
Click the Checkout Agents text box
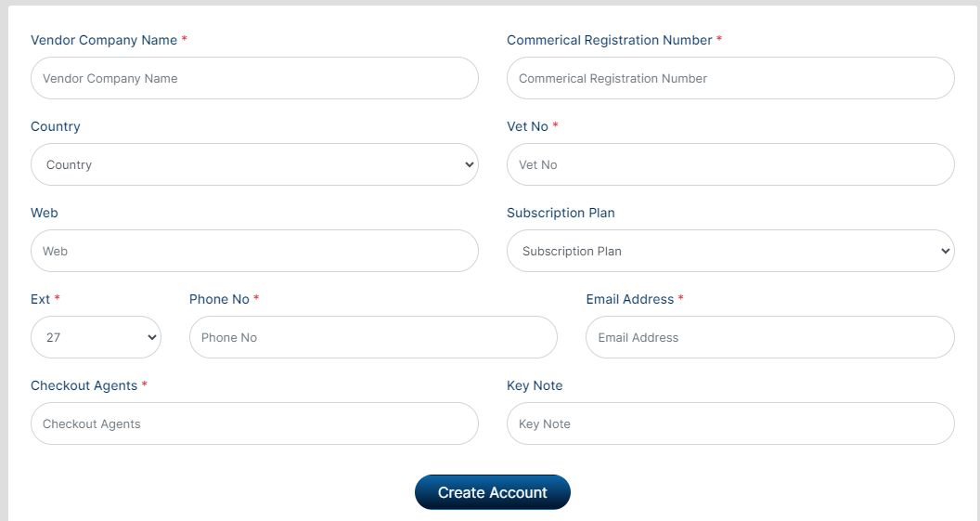[x=254, y=424]
